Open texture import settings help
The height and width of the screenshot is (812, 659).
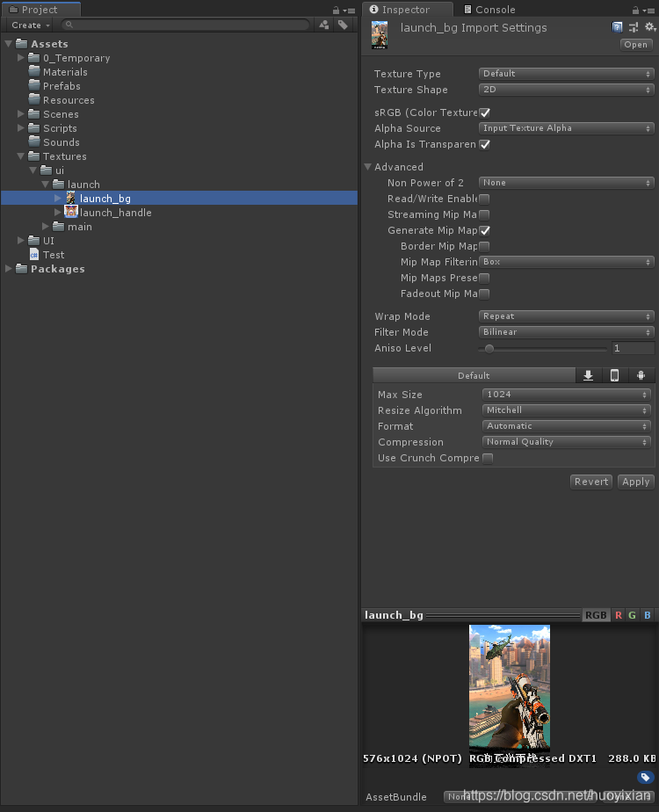[x=618, y=27]
